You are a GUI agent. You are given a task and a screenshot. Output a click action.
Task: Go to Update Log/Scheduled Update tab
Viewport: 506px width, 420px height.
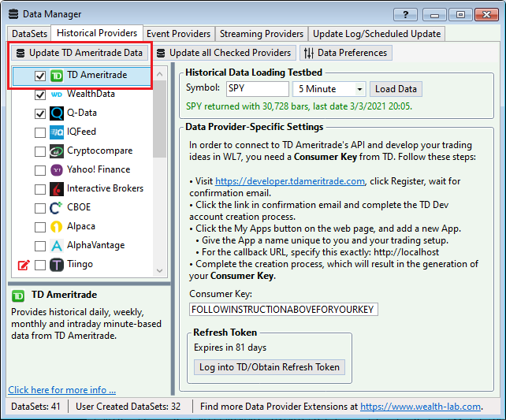point(377,34)
